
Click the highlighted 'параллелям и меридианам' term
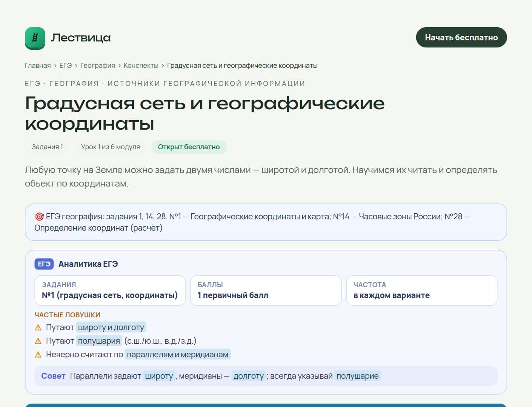pyautogui.click(x=178, y=355)
